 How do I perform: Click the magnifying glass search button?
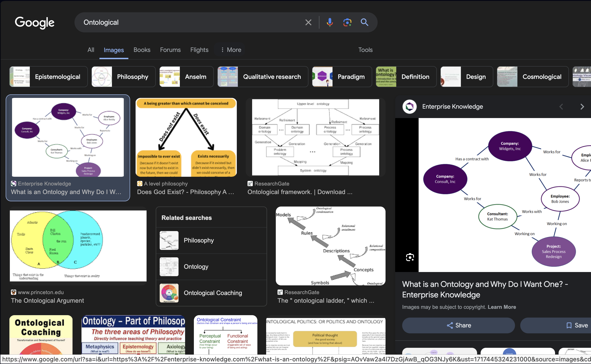coord(365,22)
